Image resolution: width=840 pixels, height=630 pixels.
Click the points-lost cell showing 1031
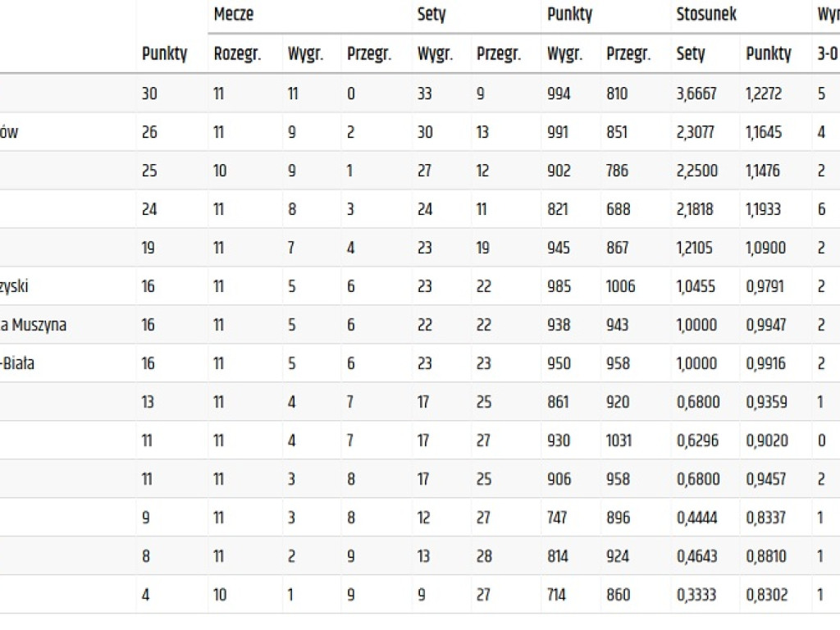point(619,441)
